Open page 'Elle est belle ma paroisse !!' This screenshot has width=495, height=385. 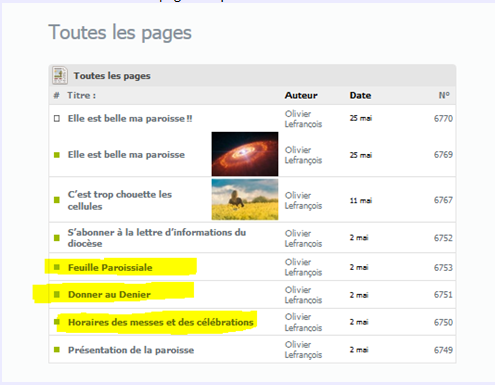pyautogui.click(x=130, y=119)
